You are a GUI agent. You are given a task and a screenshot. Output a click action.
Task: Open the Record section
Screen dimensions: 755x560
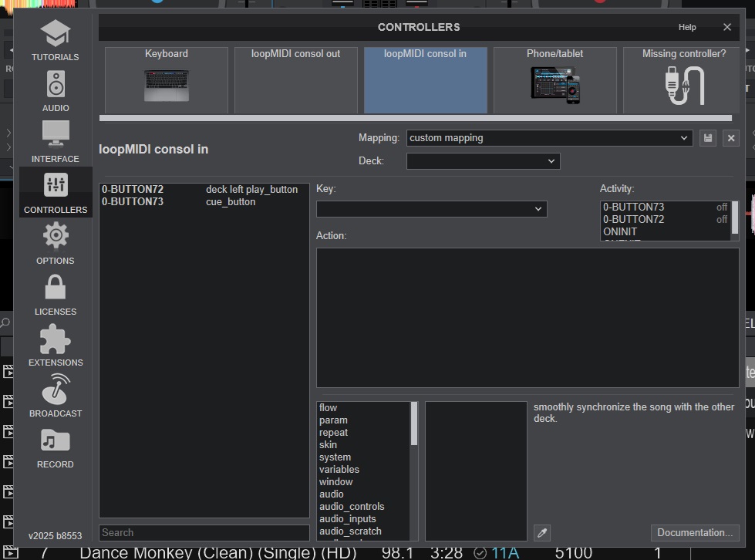click(x=56, y=448)
